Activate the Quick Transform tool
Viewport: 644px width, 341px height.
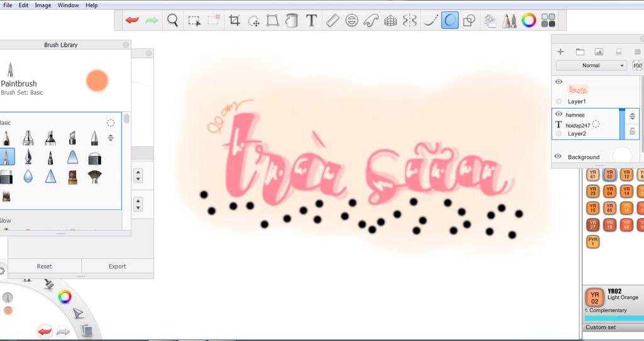click(x=254, y=21)
